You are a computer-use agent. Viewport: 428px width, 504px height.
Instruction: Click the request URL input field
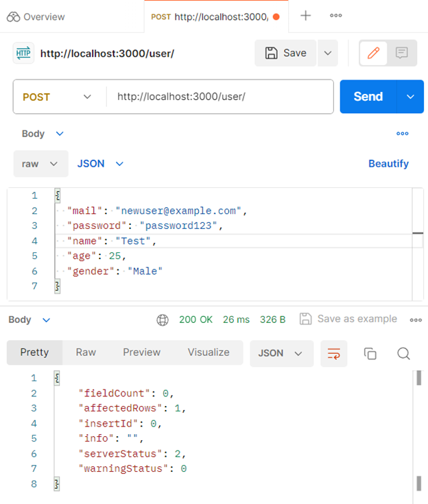click(219, 97)
